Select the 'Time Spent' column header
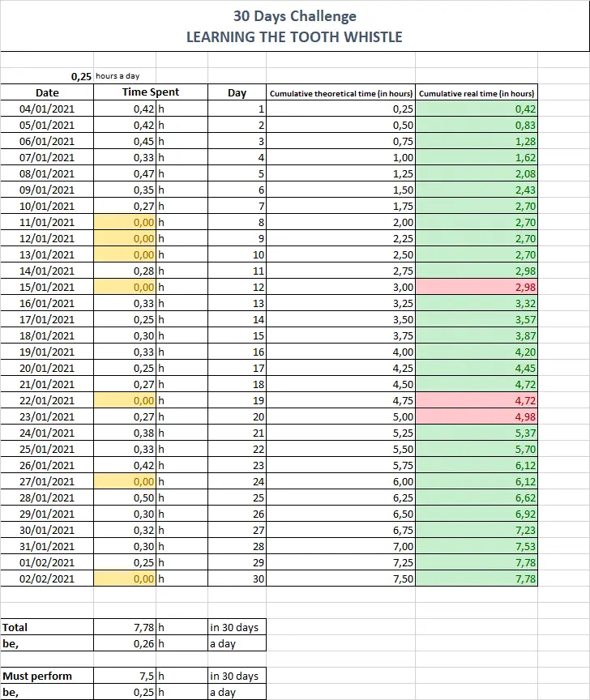 click(x=150, y=92)
